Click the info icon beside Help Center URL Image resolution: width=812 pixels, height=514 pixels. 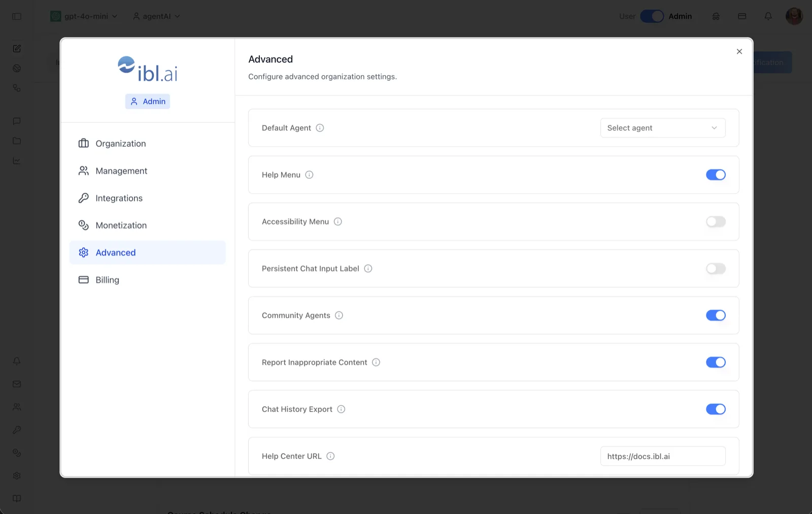point(330,456)
